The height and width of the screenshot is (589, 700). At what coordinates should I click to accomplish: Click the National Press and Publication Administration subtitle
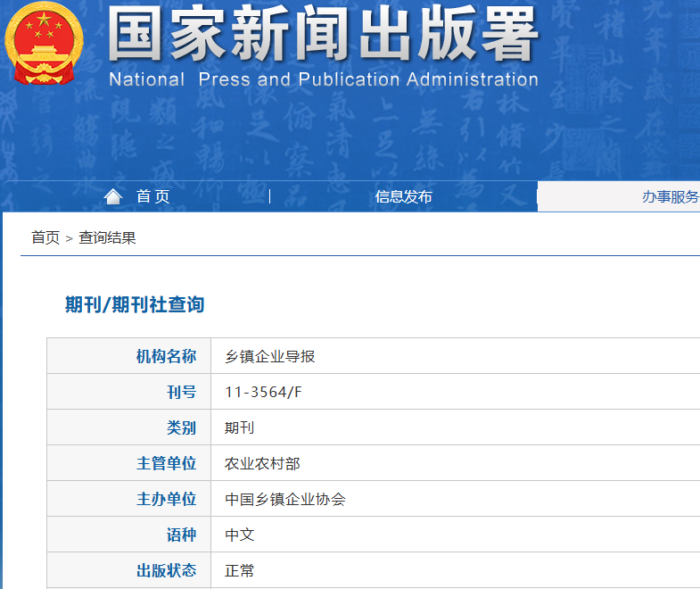pos(324,79)
